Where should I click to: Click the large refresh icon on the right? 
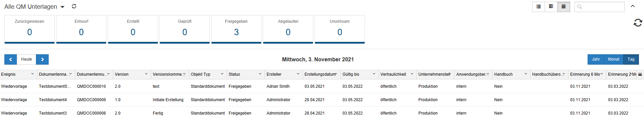pos(638,23)
